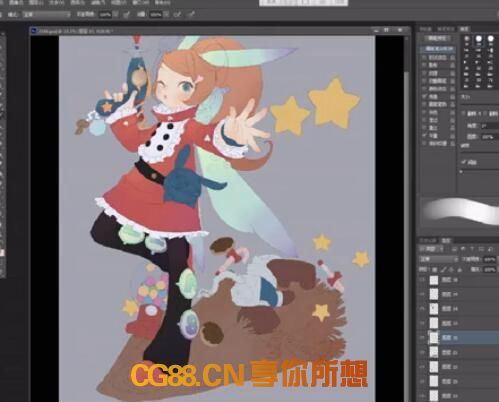This screenshot has height=402, width=499.
Task: Switch to the Layers (图层) panel tab
Action: coord(446,240)
